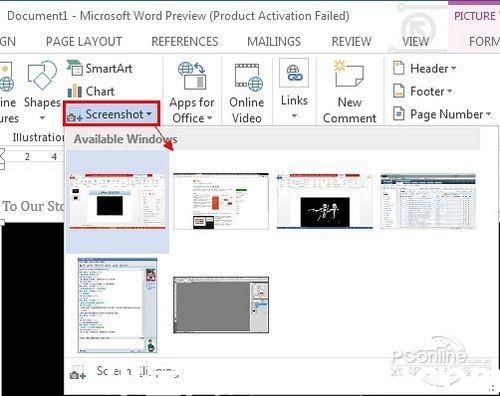Select the window thumbnail with dancing figures

pyautogui.click(x=325, y=201)
